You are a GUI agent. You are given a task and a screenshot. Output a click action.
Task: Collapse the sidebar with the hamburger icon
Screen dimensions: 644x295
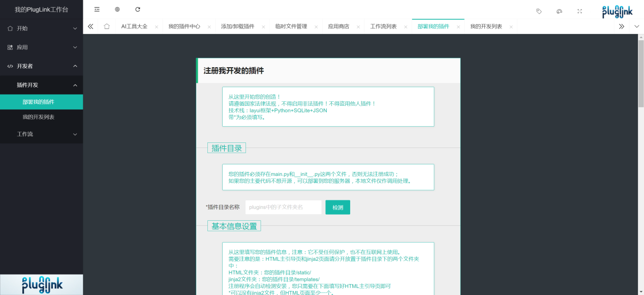[97, 9]
